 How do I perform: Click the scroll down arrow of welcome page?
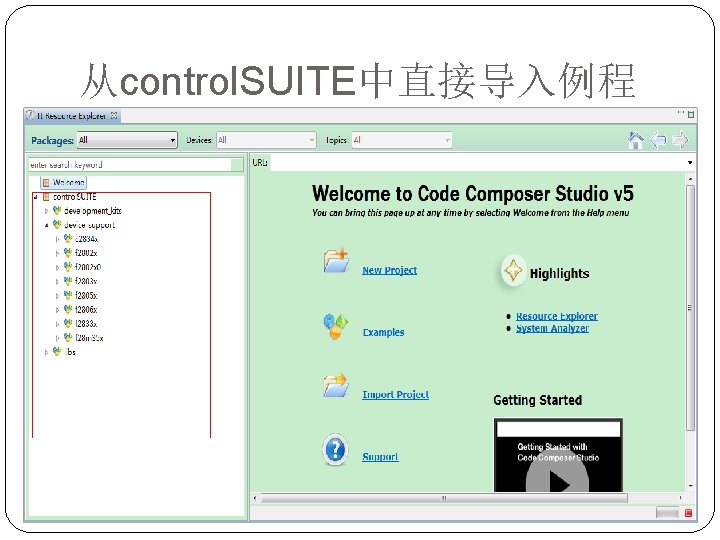coord(690,486)
